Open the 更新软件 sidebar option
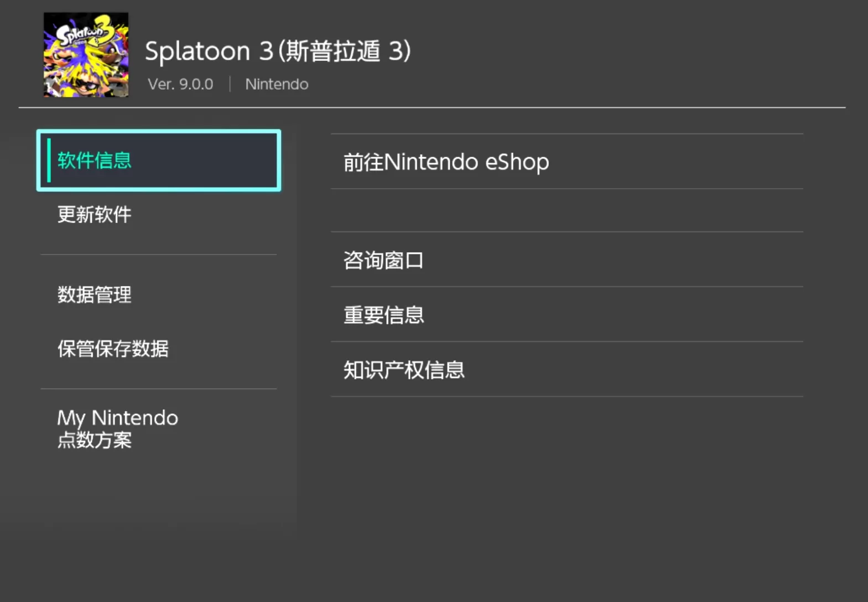Screen dimensions: 868x602 [x=95, y=215]
